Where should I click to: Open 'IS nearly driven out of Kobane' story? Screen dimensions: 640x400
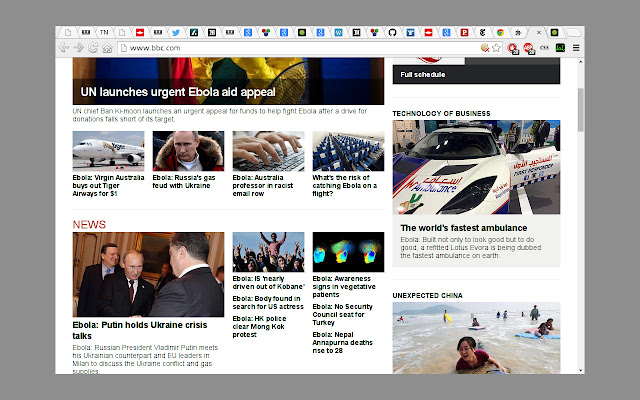pyautogui.click(x=269, y=282)
